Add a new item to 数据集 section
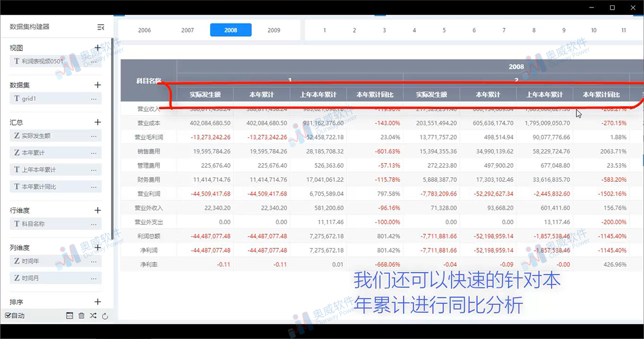This screenshot has height=339, width=644. pyautogui.click(x=98, y=85)
